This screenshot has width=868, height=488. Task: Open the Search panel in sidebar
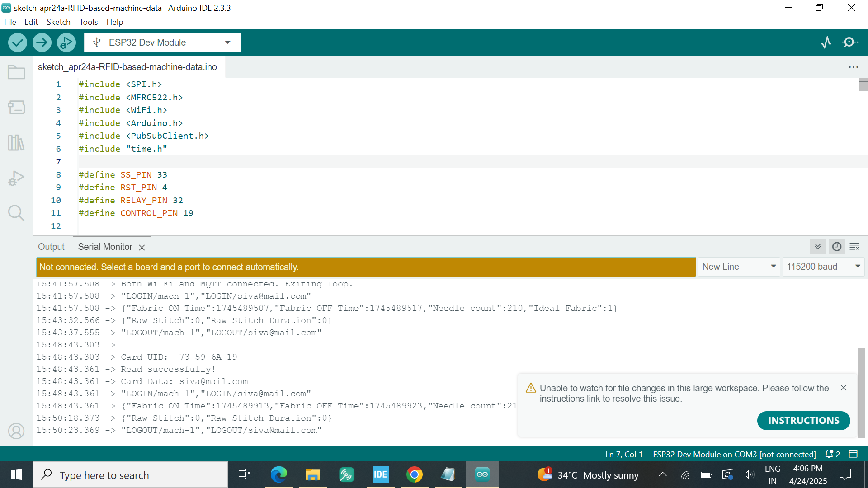coord(16,213)
